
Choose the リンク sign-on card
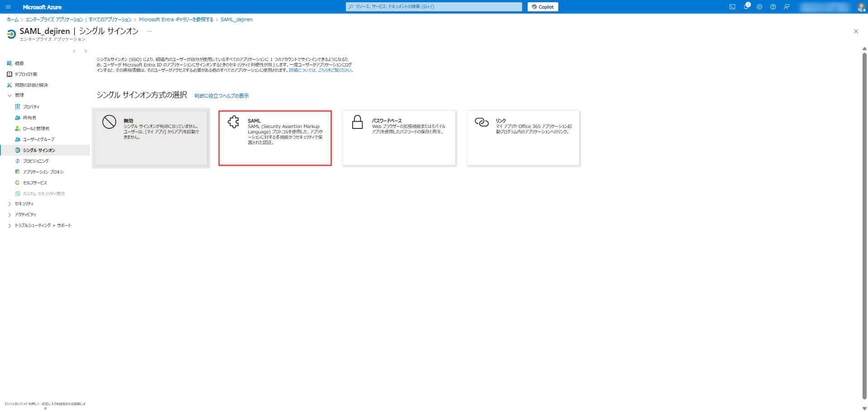tap(523, 138)
